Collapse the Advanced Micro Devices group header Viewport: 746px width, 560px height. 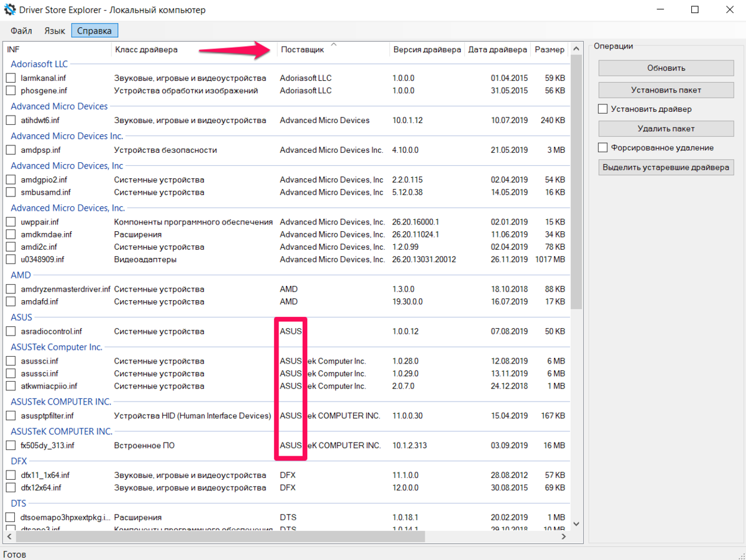click(x=59, y=106)
